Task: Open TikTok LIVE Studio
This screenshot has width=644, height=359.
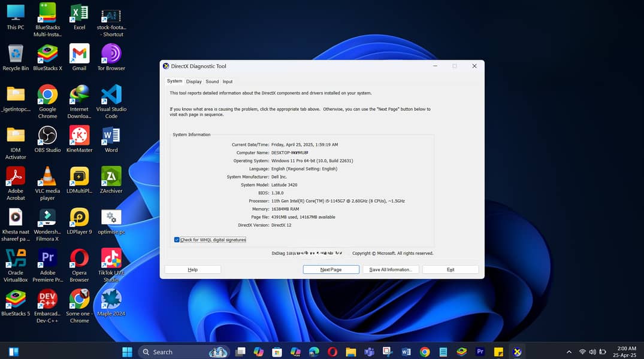Action: [111, 266]
